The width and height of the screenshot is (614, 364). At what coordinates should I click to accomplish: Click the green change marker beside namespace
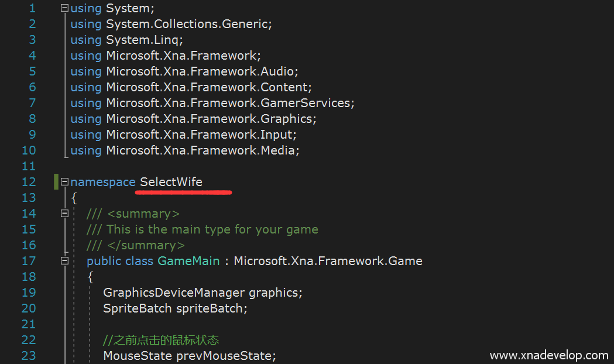56,182
